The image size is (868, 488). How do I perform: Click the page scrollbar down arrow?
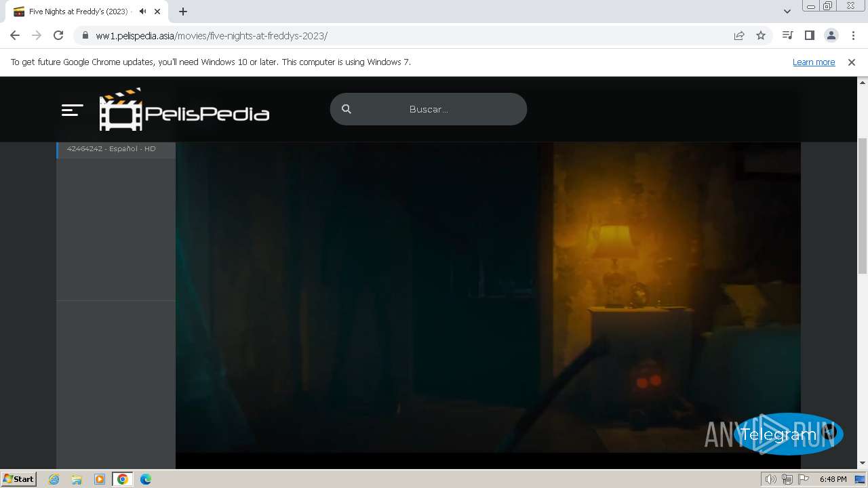(x=863, y=463)
